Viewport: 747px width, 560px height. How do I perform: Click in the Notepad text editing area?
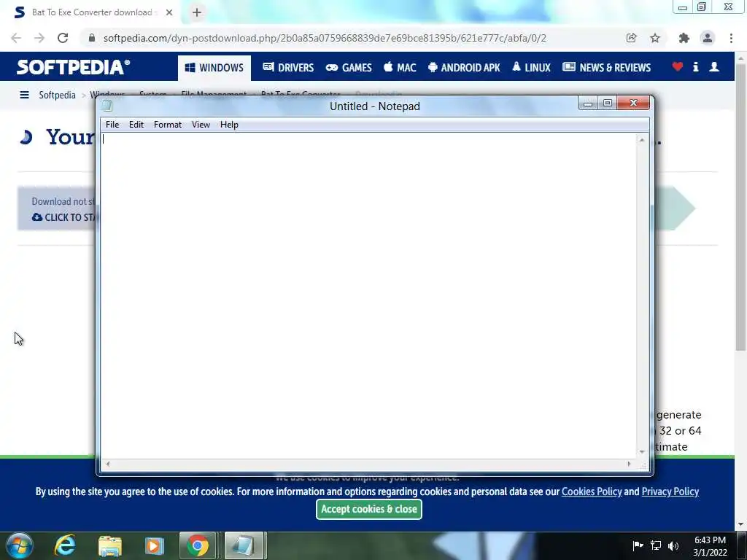pos(368,295)
